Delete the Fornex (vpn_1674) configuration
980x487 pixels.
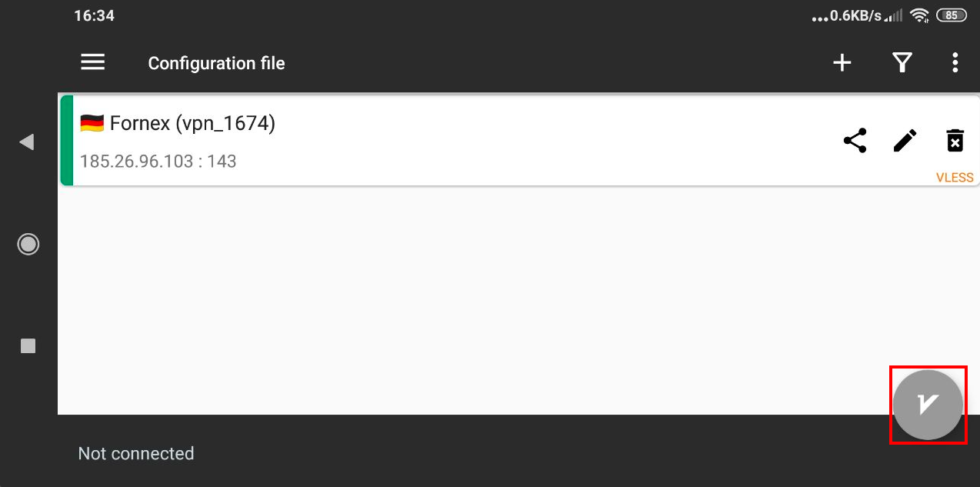955,140
